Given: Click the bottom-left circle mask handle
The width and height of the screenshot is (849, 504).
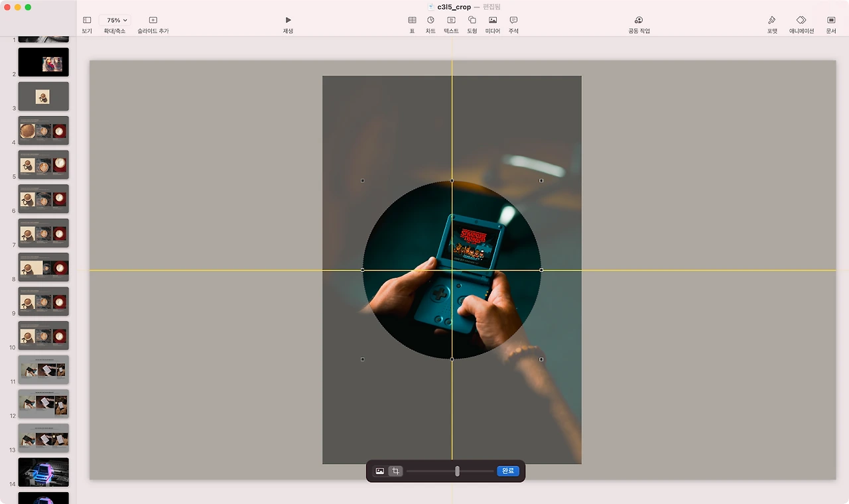Looking at the screenshot, I should (x=362, y=359).
